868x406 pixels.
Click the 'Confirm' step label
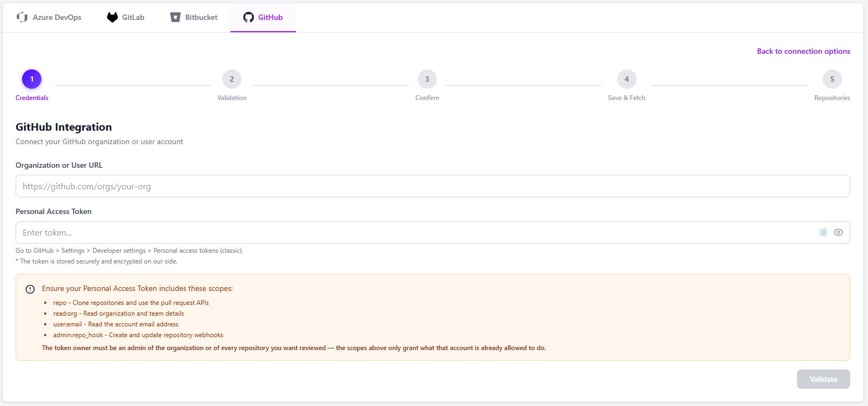[x=427, y=98]
